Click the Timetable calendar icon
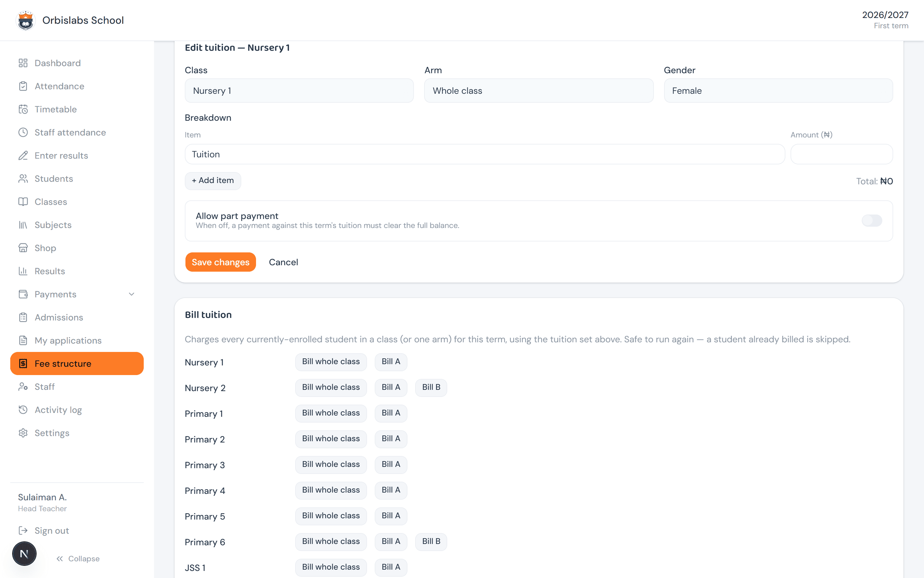Image resolution: width=924 pixels, height=578 pixels. pyautogui.click(x=23, y=109)
